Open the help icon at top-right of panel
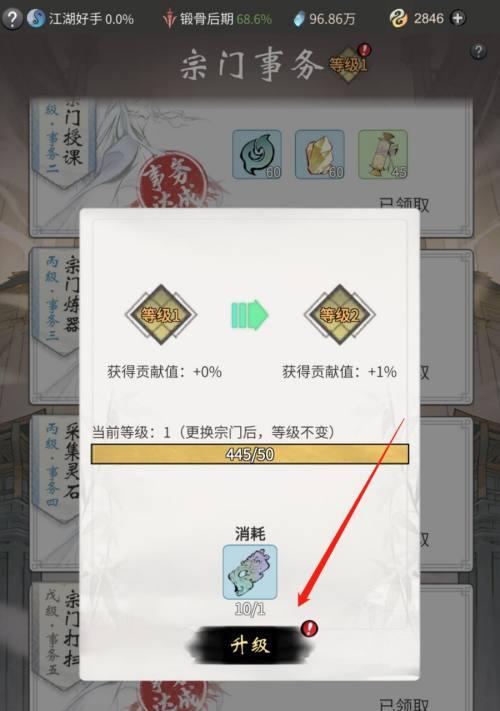Viewport: 500px width, 711px height. click(478, 51)
